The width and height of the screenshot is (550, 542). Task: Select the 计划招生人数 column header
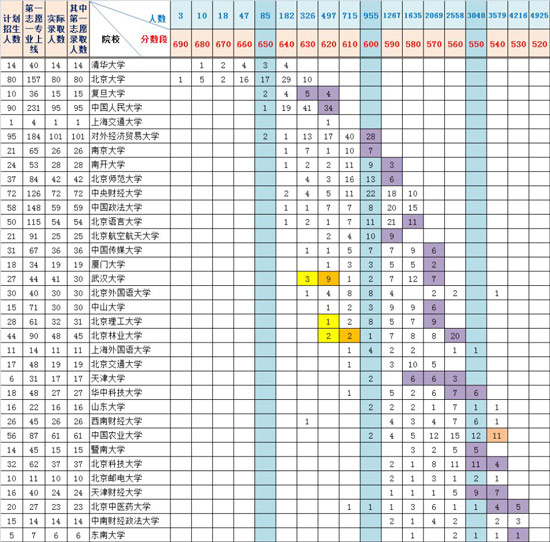click(12, 29)
